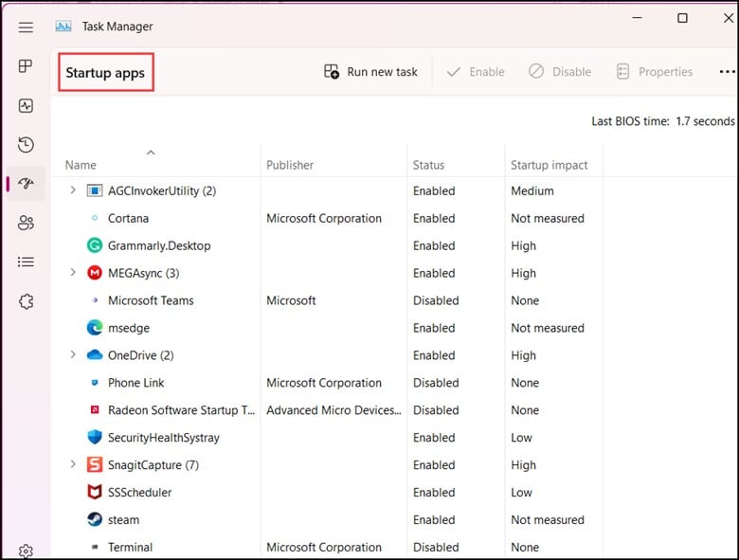This screenshot has height=560, width=739.
Task: Click the MEGAsync red icon
Action: (x=95, y=273)
